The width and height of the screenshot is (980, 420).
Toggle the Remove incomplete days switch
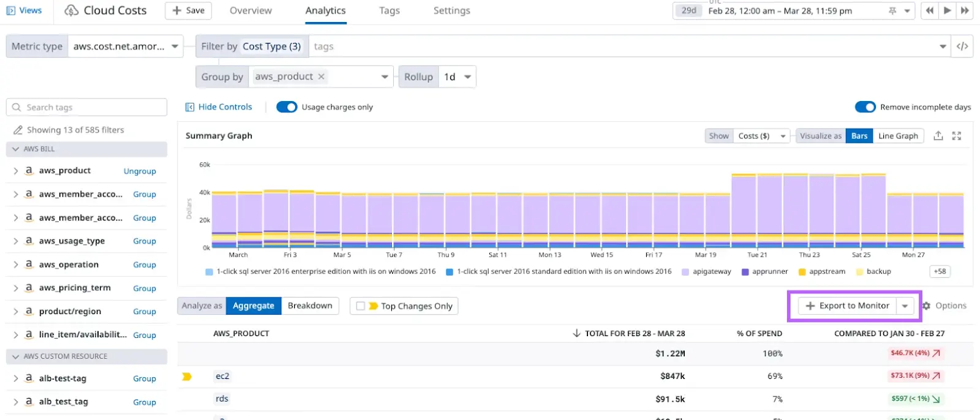[x=865, y=107]
